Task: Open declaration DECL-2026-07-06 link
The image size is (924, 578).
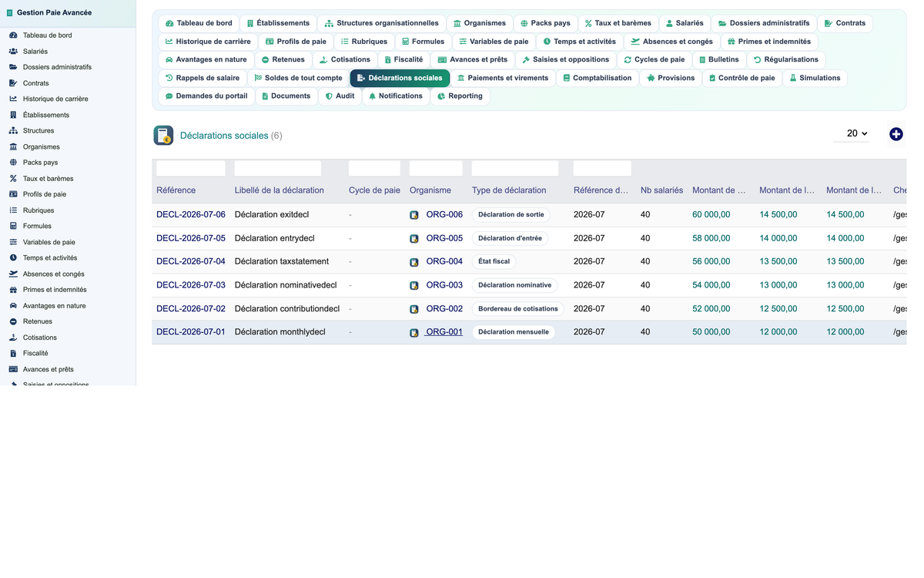Action: click(x=191, y=215)
